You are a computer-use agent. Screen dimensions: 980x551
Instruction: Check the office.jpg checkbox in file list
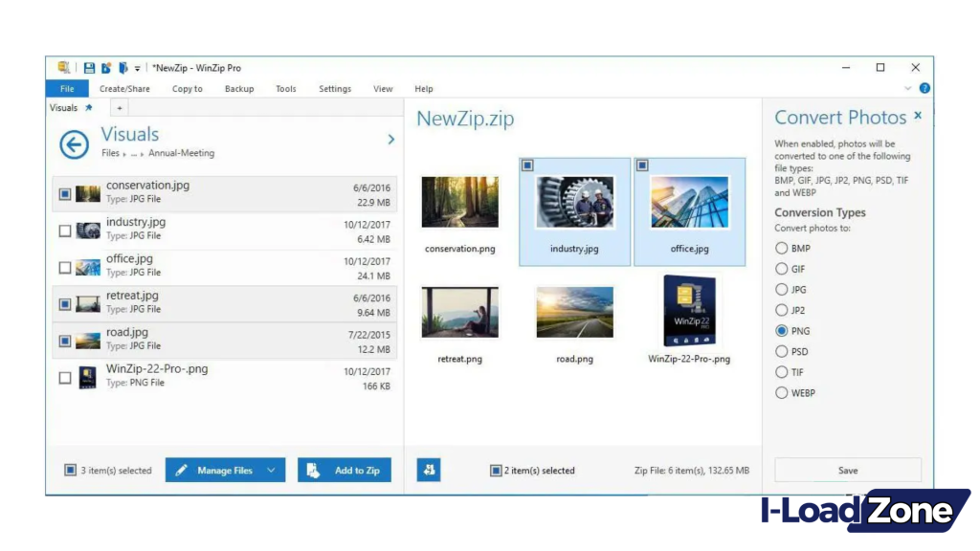(x=65, y=268)
